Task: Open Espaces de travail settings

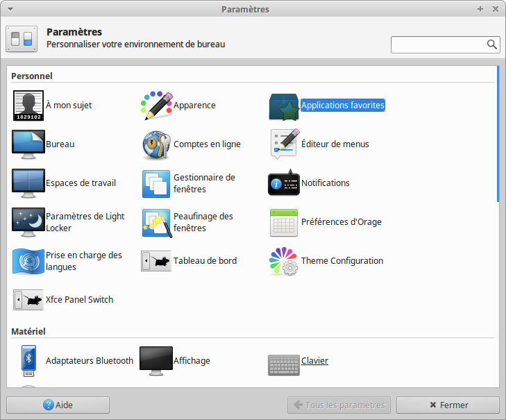Action: point(28,183)
